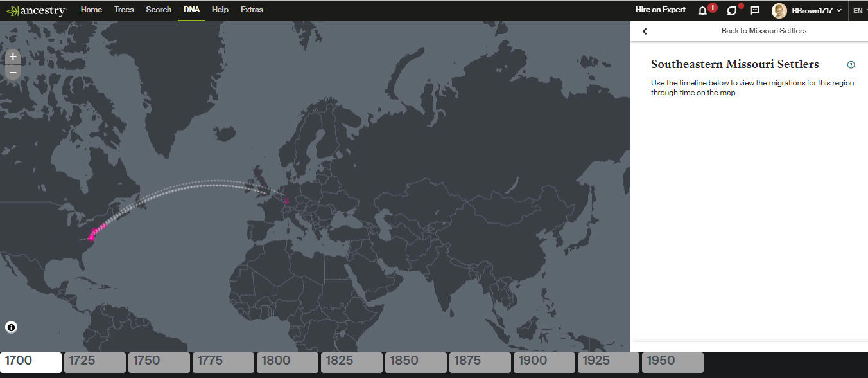868x378 pixels.
Task: Click the help question mark icon
Action: (851, 64)
